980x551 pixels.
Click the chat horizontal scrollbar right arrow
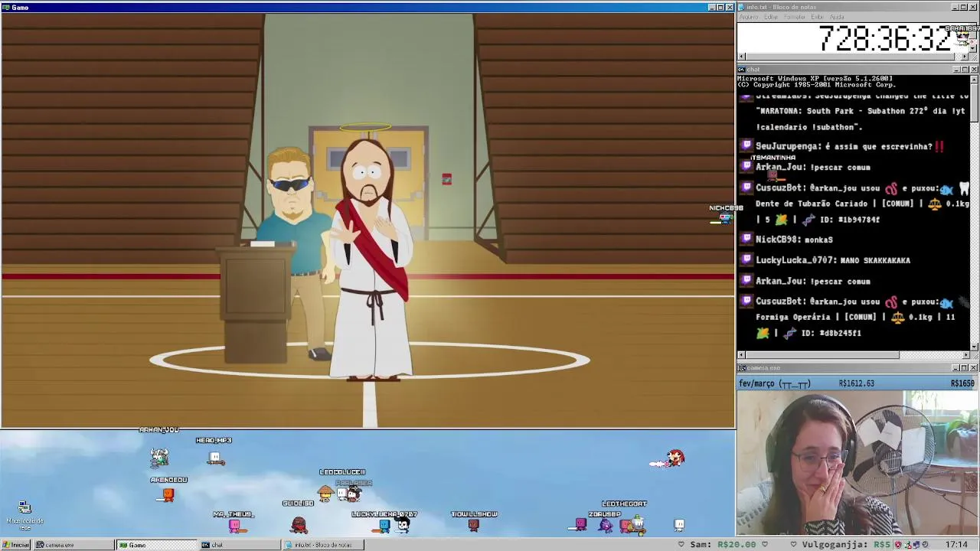coord(965,355)
